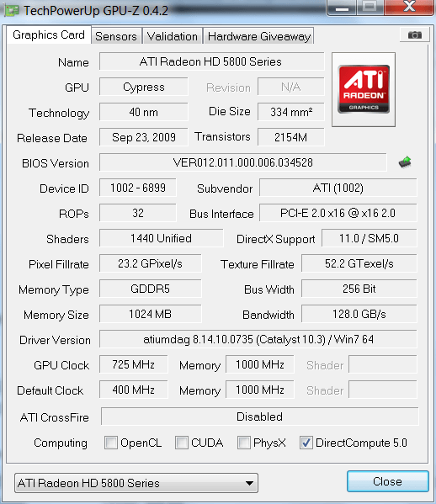This screenshot has height=504, width=436.
Task: Switch to the Sensors tab
Action: (116, 36)
